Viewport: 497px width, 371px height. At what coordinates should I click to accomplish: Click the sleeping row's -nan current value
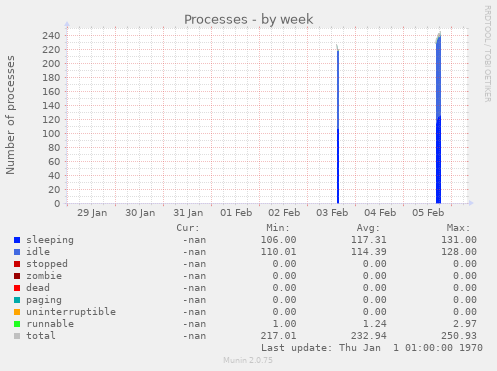point(194,240)
